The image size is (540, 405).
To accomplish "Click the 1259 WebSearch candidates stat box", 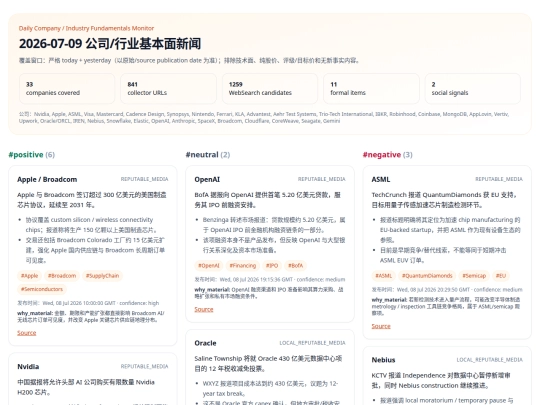I will point(270,89).
